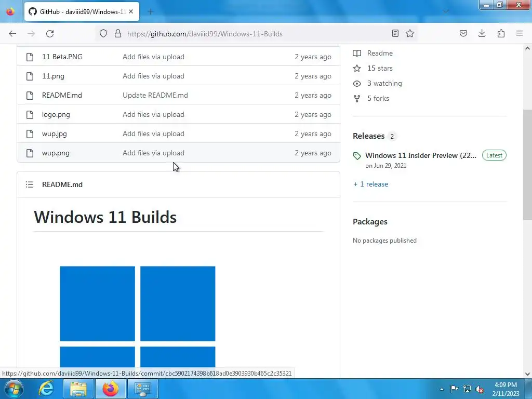The height and width of the screenshot is (399, 532).
Task: Open the Downloads panel
Action: pyautogui.click(x=482, y=33)
